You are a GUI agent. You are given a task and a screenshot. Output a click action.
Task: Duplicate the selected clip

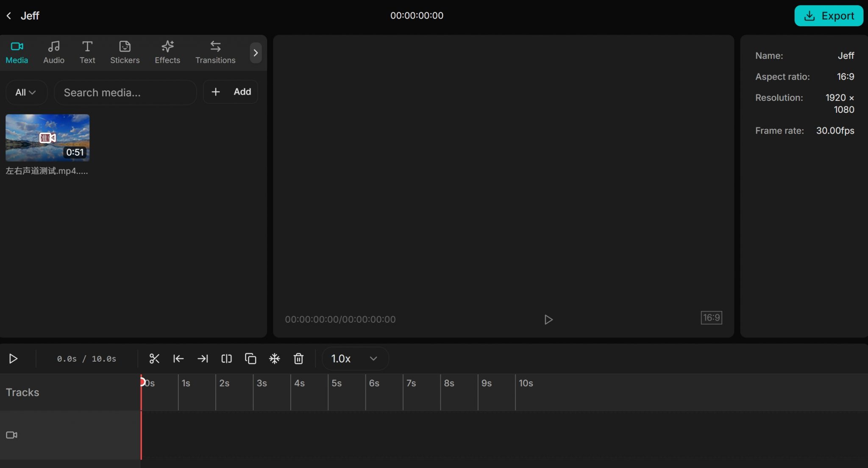click(x=250, y=359)
